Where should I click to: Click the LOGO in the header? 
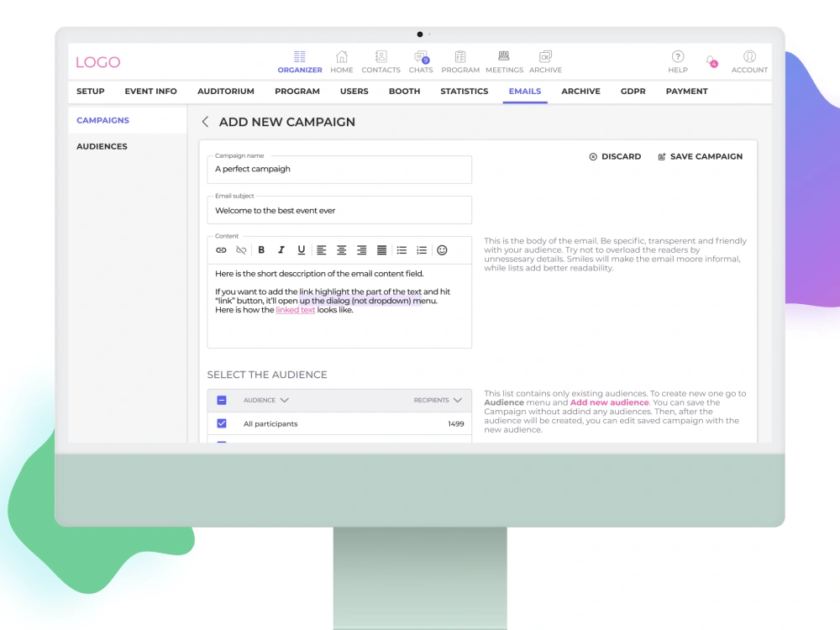(98, 62)
